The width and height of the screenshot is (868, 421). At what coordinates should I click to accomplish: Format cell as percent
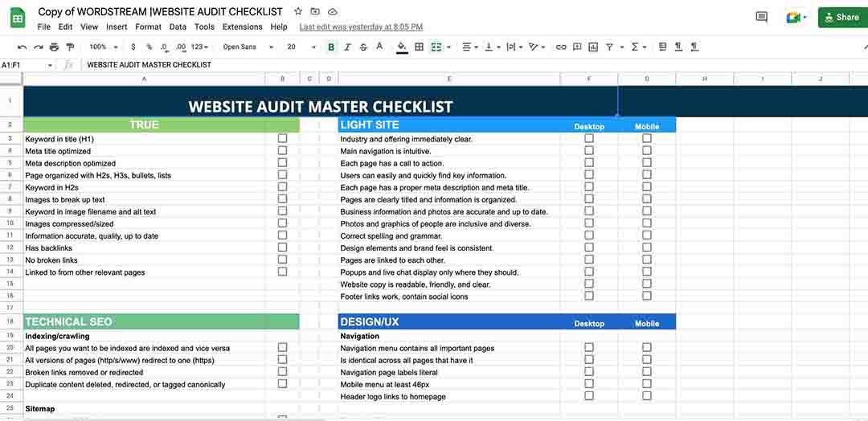click(x=149, y=47)
